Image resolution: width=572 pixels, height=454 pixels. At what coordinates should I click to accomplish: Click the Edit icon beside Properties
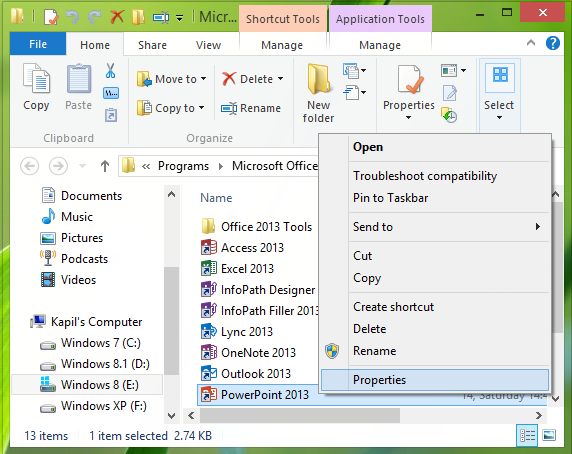450,93
